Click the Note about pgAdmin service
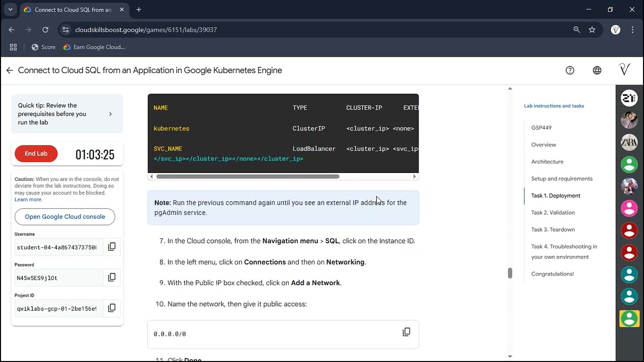Image resolution: width=644 pixels, height=362 pixels. 283,208
